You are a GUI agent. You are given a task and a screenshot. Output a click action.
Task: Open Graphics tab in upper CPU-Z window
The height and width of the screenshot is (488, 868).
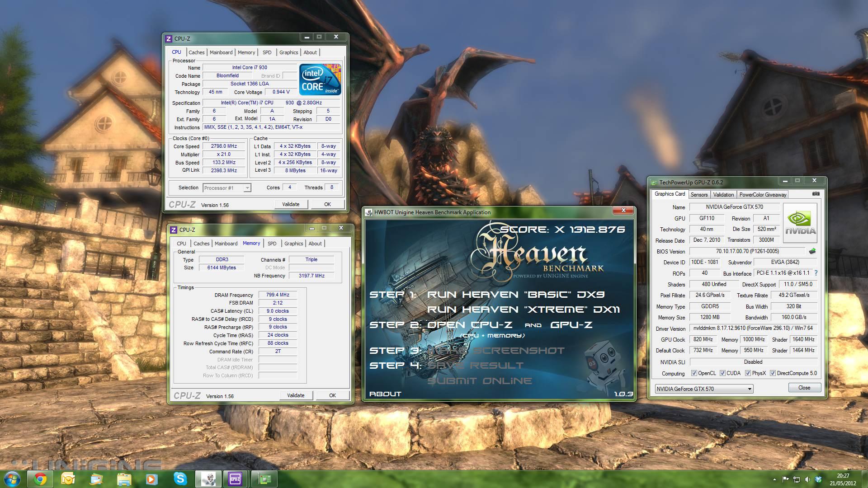tap(288, 52)
